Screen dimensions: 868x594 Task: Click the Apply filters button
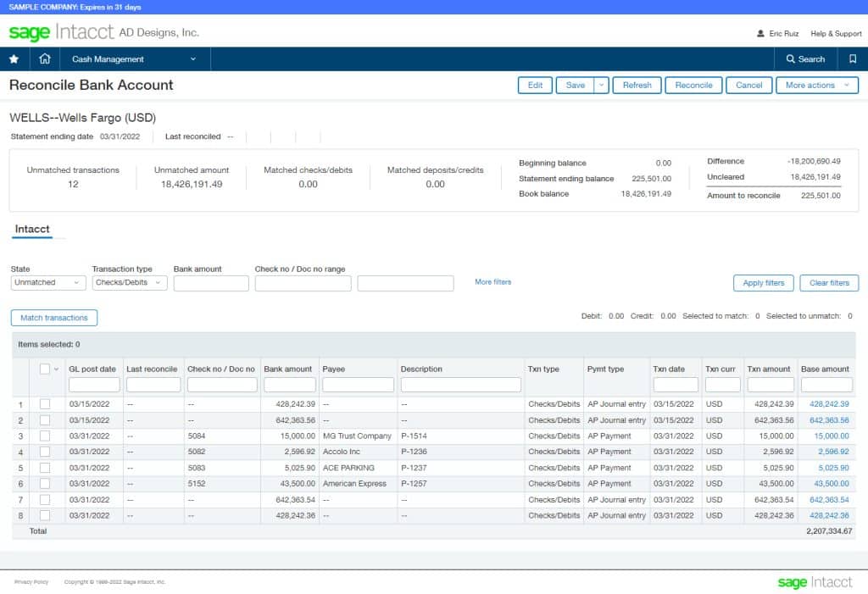point(762,283)
